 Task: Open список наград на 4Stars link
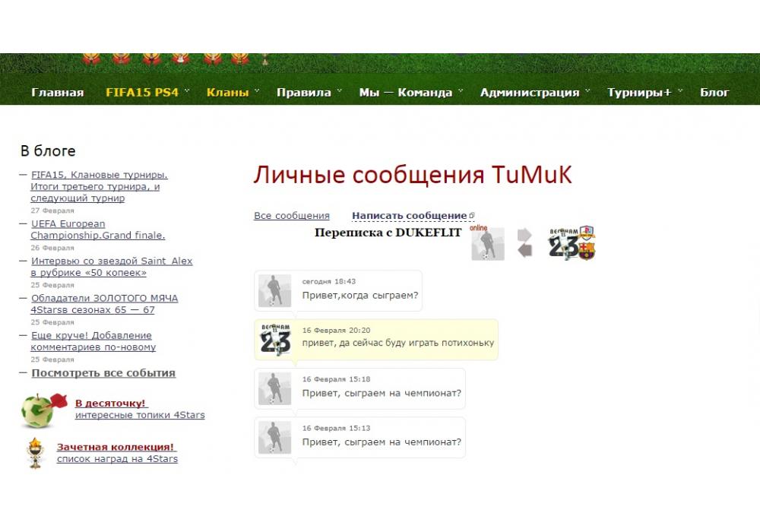point(117,459)
